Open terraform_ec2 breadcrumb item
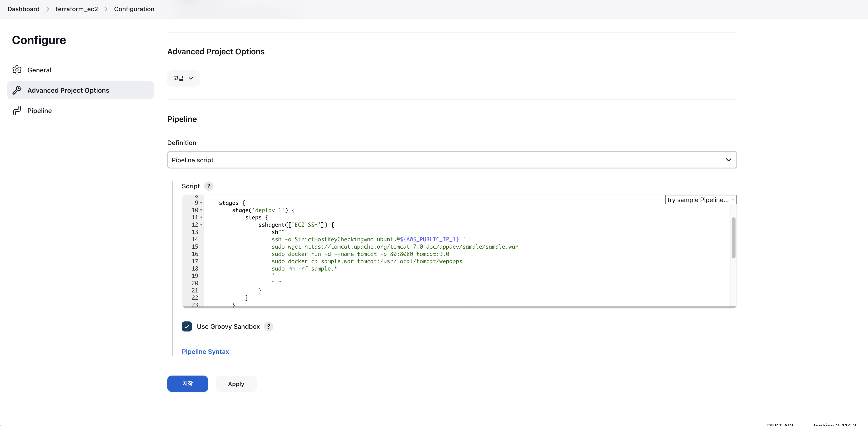 [x=77, y=9]
